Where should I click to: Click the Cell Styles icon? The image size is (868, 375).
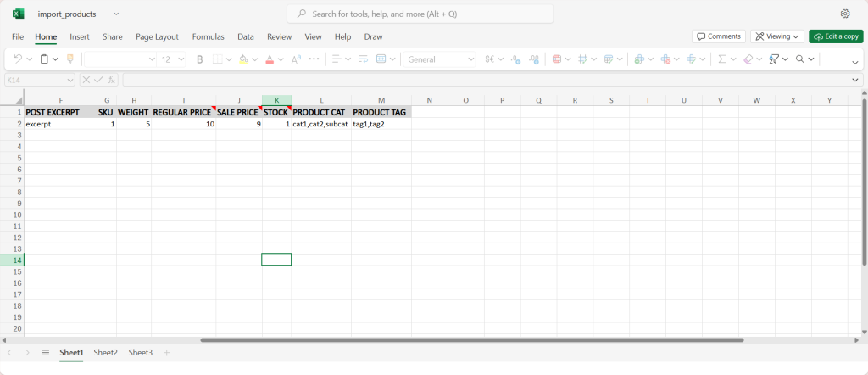coord(582,59)
